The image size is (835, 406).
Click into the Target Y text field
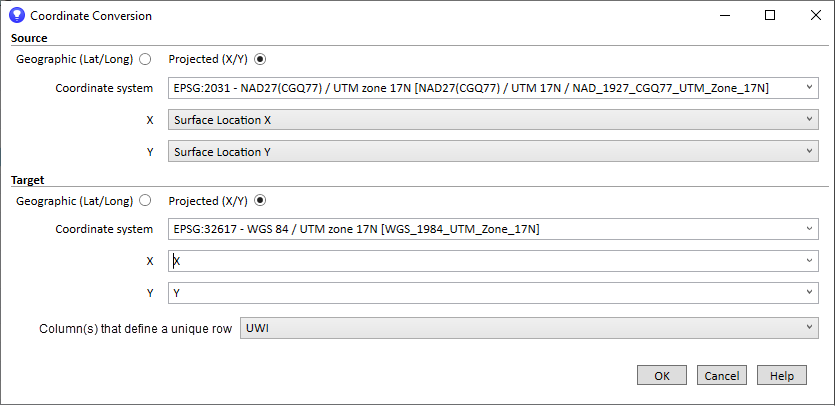click(480, 293)
